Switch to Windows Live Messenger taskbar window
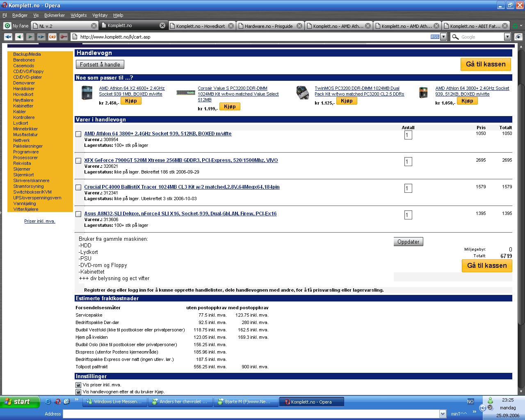 tap(114, 402)
